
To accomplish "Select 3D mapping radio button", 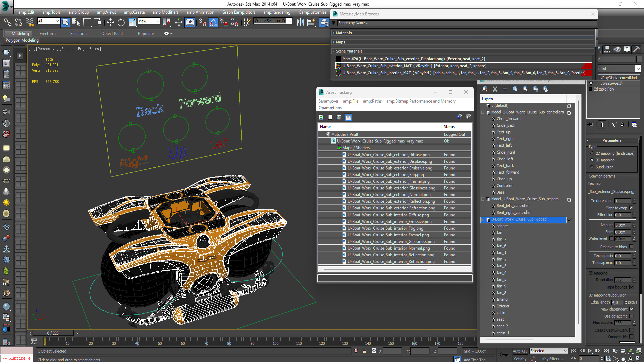I will pyautogui.click(x=592, y=160).
